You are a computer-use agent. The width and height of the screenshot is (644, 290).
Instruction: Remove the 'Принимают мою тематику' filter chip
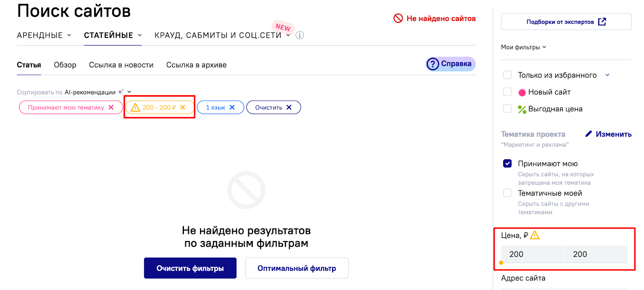pyautogui.click(x=111, y=108)
